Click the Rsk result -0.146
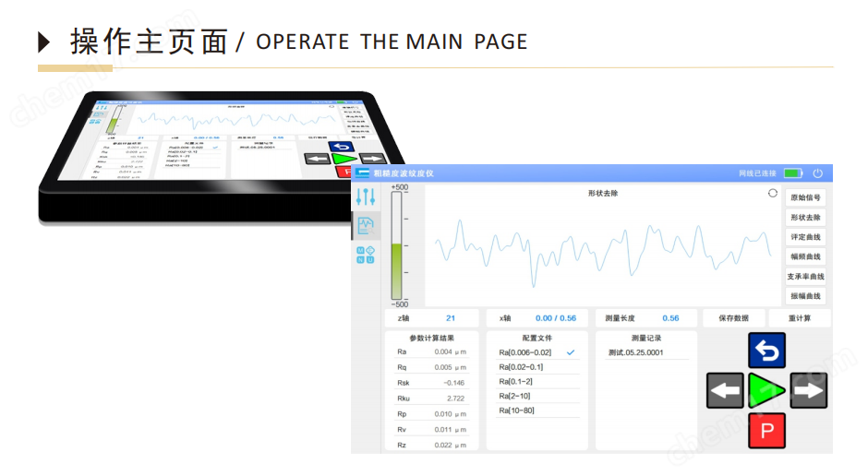This screenshot has height=476, width=868. 454,383
